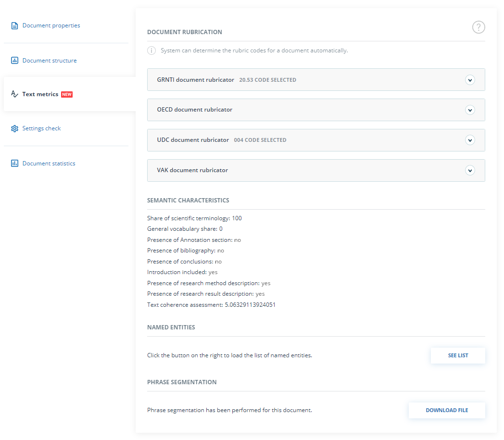Go to Settings check section

pos(41,128)
